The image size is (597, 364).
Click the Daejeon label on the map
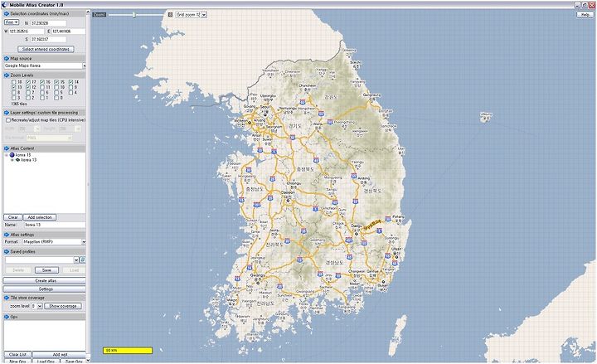288,193
